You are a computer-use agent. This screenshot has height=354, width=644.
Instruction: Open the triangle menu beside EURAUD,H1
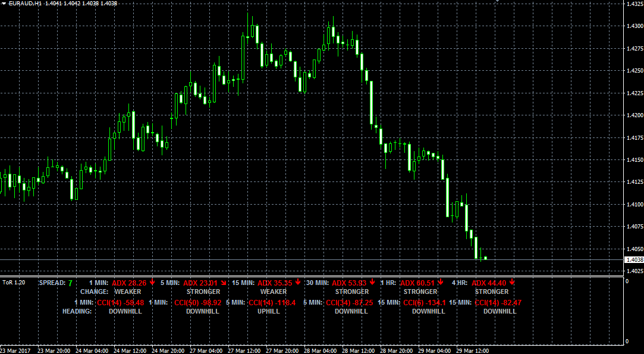(4, 4)
